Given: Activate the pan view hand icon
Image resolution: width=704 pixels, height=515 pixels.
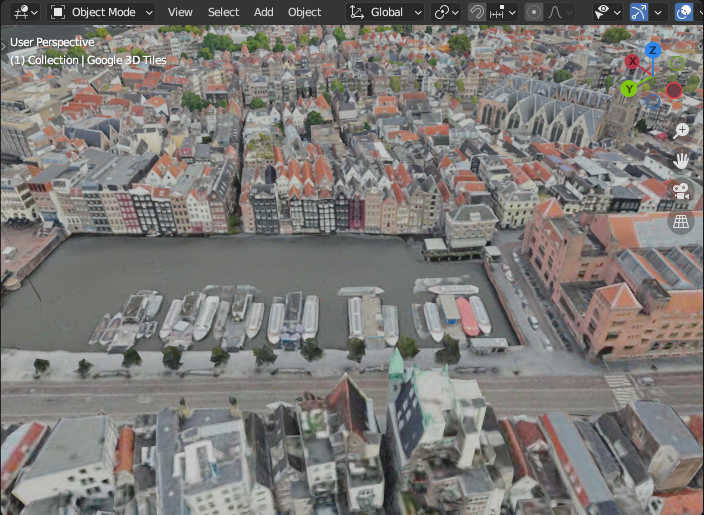Looking at the screenshot, I should point(681,160).
